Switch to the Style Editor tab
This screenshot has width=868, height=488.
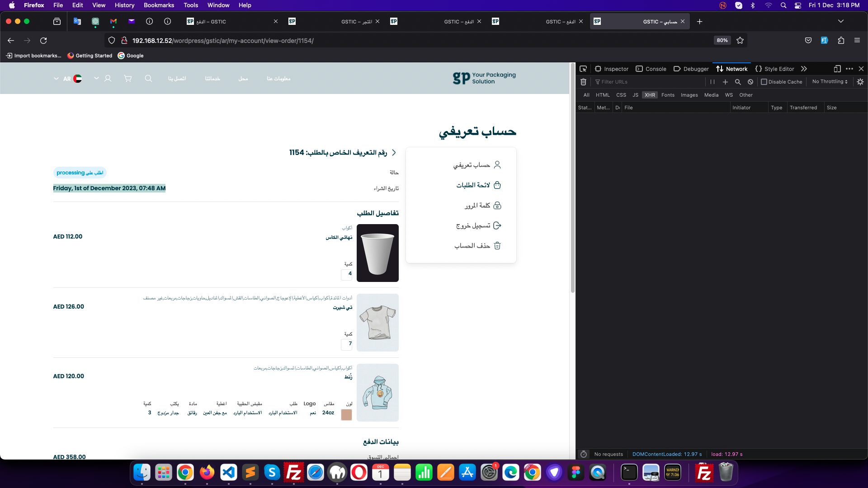click(774, 69)
